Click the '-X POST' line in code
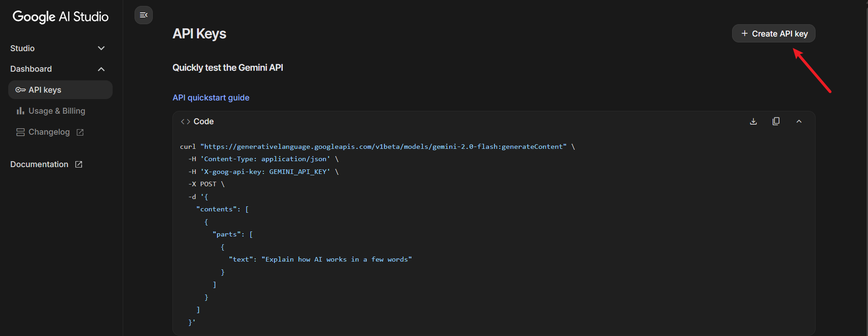 click(x=206, y=184)
